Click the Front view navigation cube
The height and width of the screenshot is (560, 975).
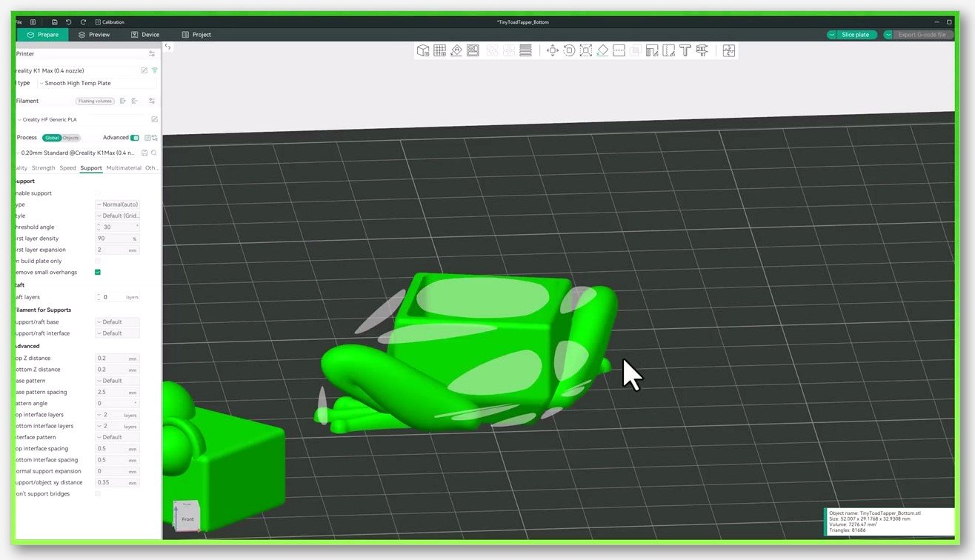(187, 516)
